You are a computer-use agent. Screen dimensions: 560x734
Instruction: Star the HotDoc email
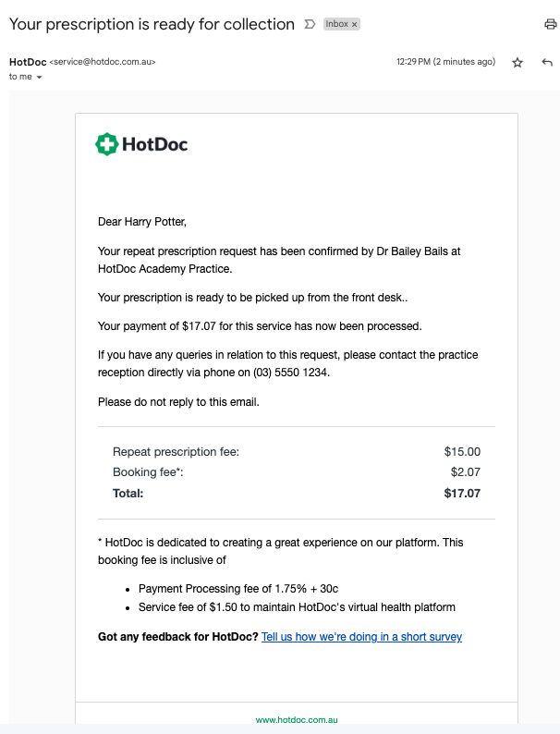tap(517, 63)
